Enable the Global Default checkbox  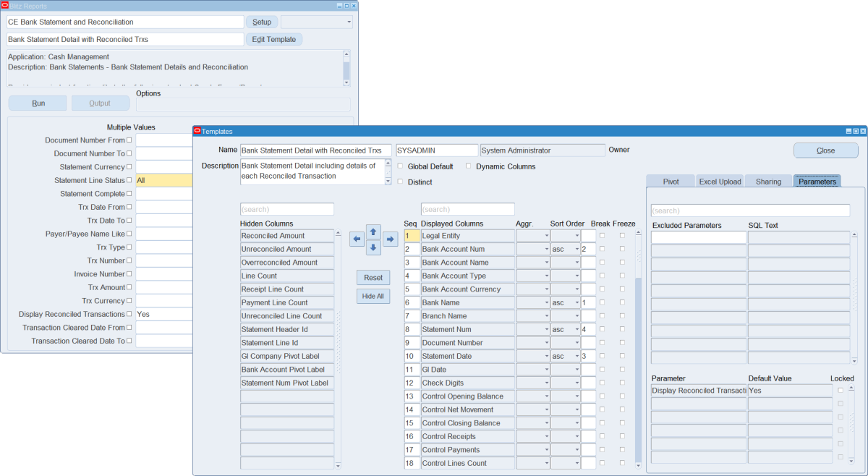401,166
